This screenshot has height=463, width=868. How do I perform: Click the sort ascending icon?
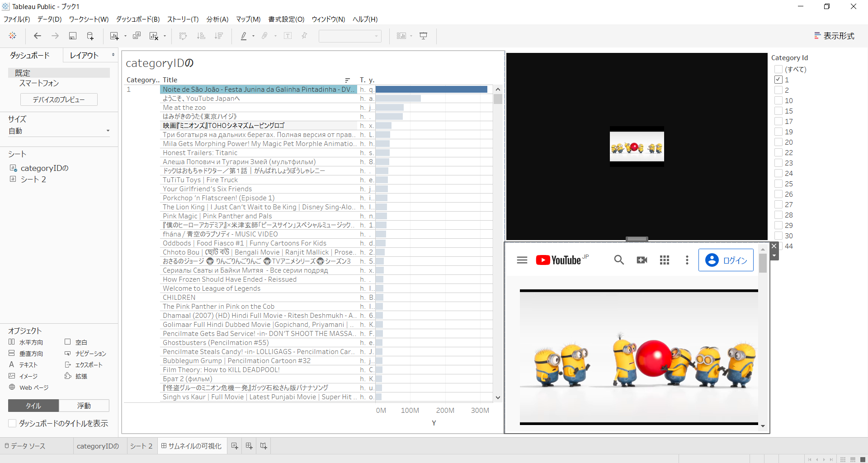[x=201, y=36]
